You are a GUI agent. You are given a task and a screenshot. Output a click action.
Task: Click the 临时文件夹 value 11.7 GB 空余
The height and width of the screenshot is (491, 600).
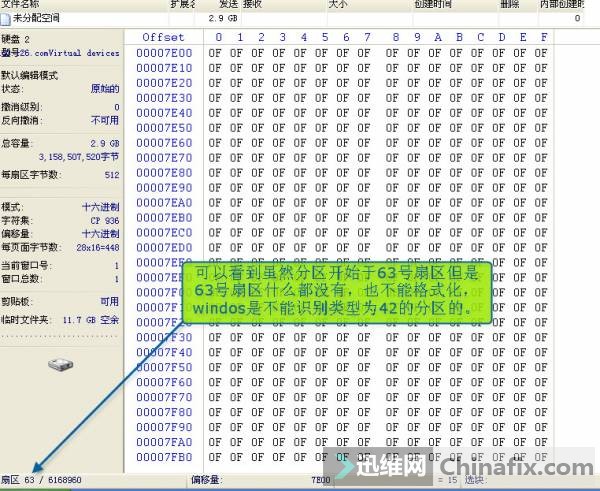(x=91, y=320)
